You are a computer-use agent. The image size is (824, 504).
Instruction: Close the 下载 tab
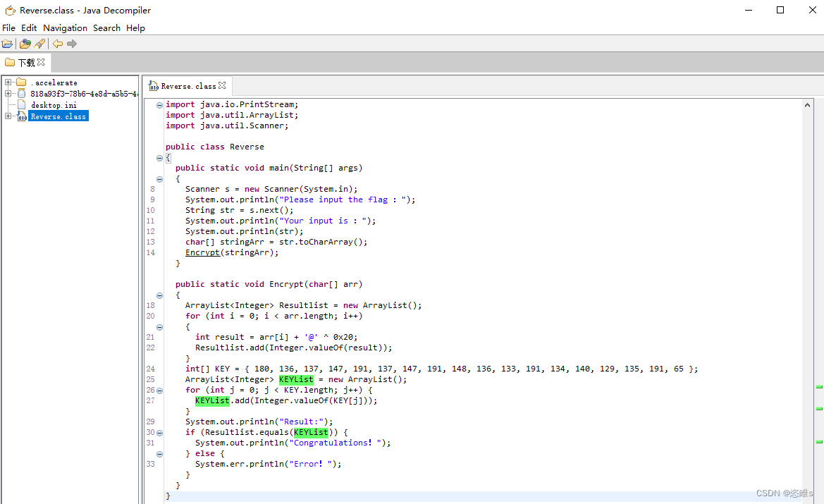(x=41, y=62)
